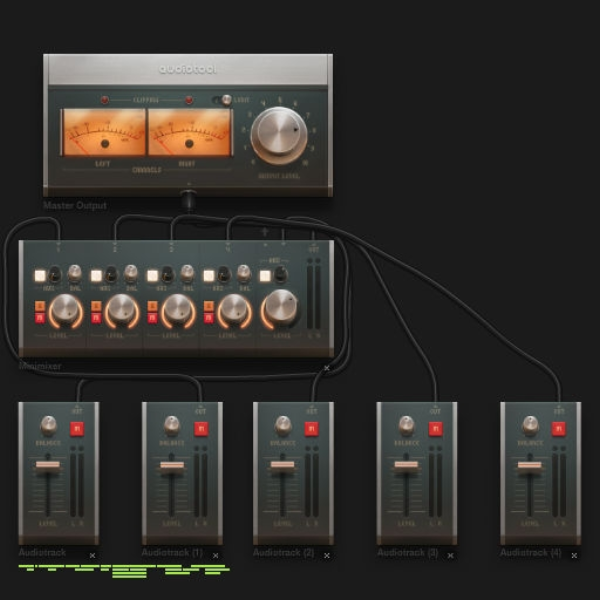Click channel 3 AUX send knob on Minimixer
600x600 pixels.
click(168, 274)
